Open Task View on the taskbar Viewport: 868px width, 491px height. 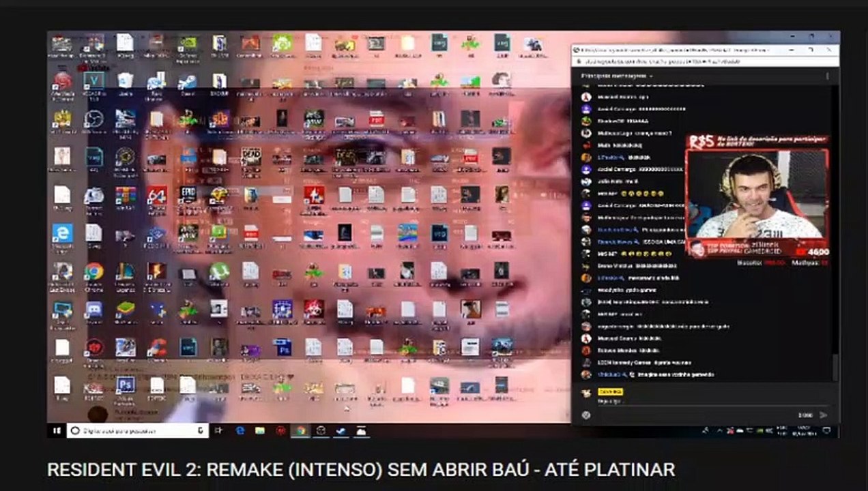click(219, 430)
